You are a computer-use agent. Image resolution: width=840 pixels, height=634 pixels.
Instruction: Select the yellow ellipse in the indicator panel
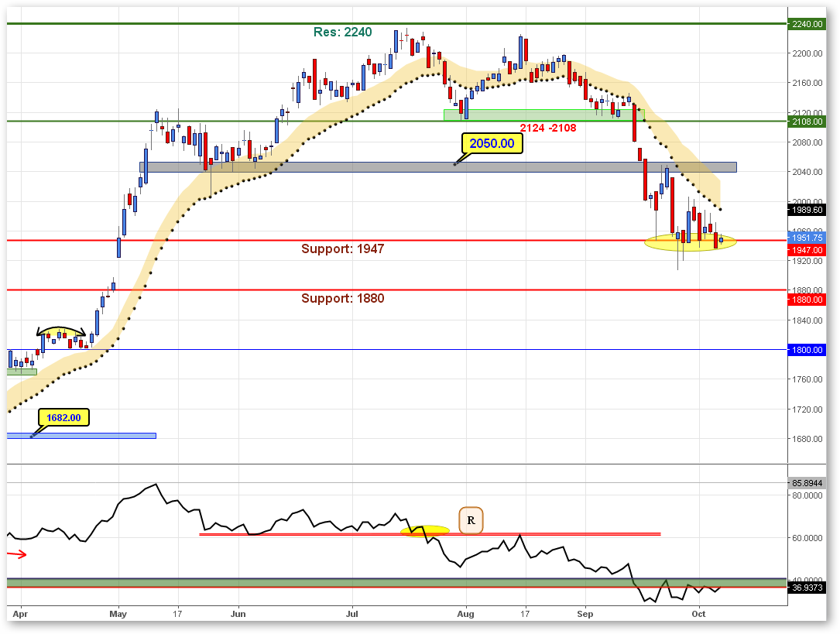[425, 530]
